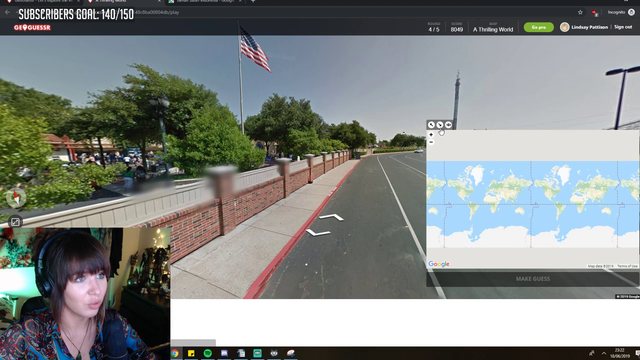The image size is (640, 360).
Task: Click the browser back arrow
Action: tap(7, 12)
